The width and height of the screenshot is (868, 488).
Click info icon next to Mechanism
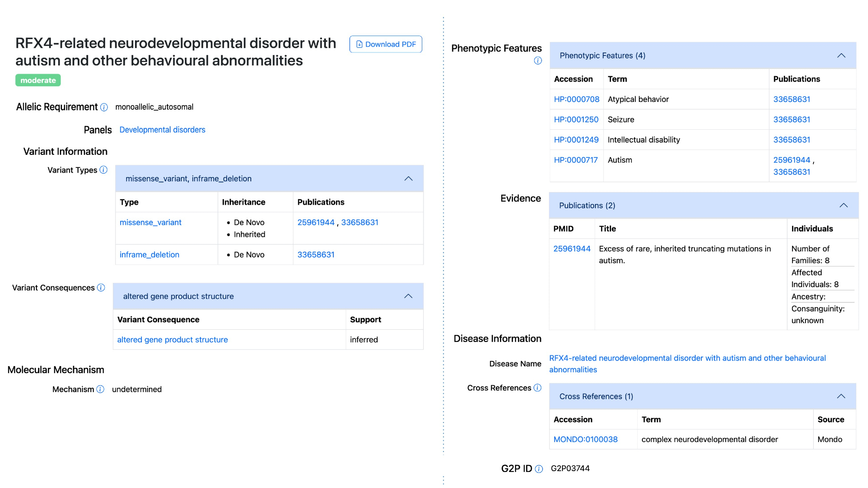[100, 389]
